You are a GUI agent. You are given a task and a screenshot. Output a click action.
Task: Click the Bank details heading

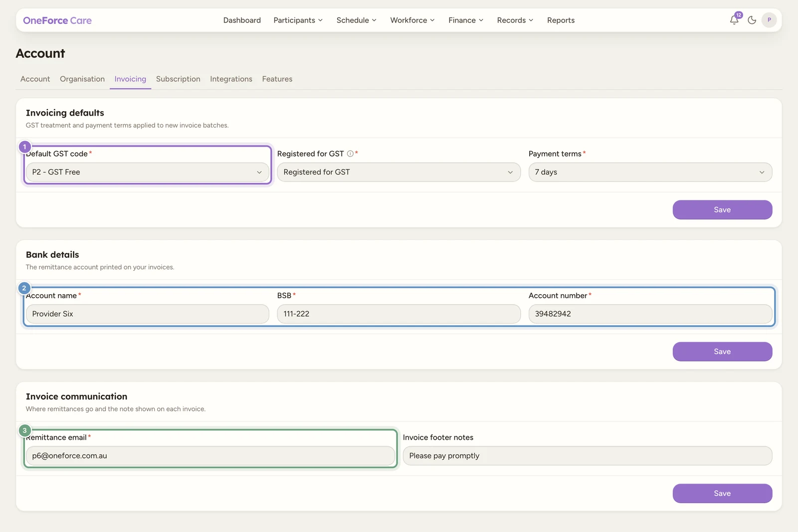52,255
